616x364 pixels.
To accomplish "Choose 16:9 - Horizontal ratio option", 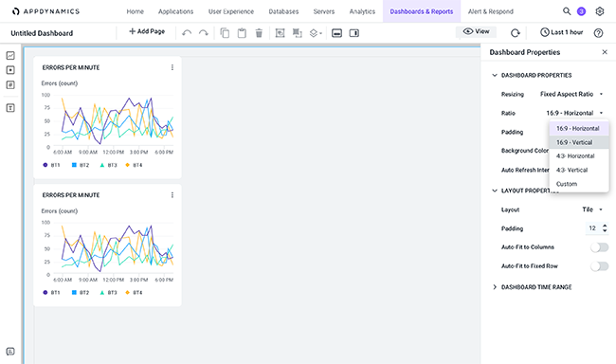I will 579,128.
